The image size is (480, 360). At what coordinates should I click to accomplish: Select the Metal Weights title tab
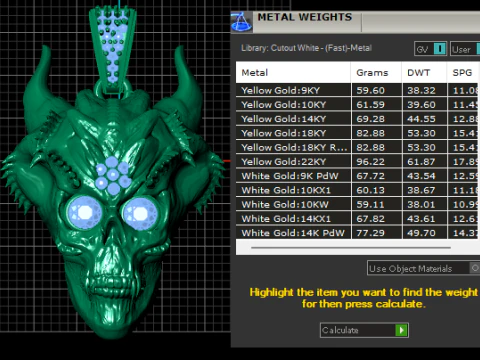point(305,17)
